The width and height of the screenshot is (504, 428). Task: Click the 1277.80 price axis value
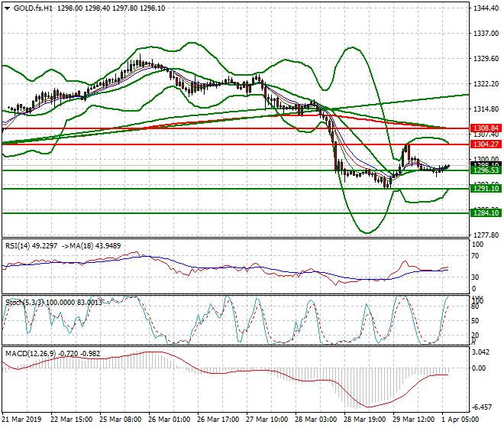486,235
